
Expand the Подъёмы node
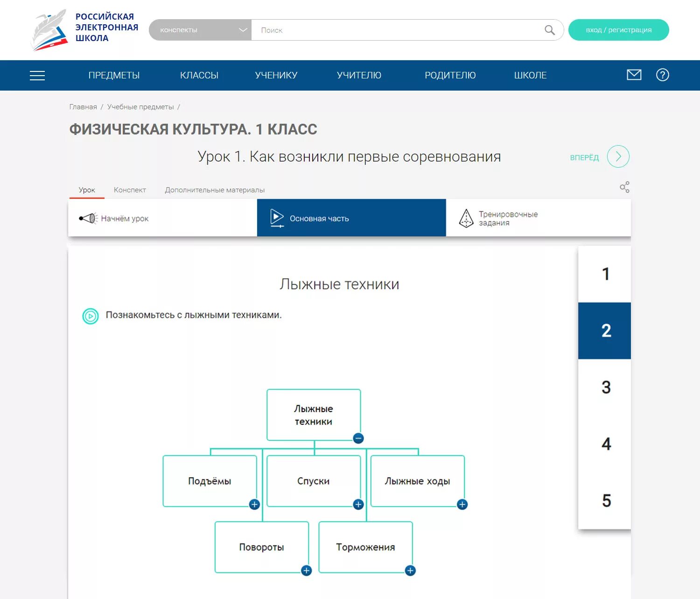254,504
